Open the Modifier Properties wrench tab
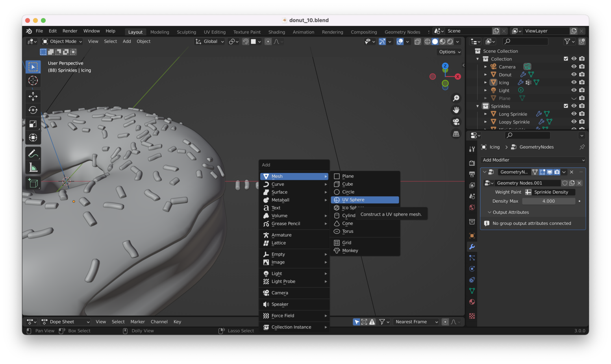The height and width of the screenshot is (364, 611). 472,247
